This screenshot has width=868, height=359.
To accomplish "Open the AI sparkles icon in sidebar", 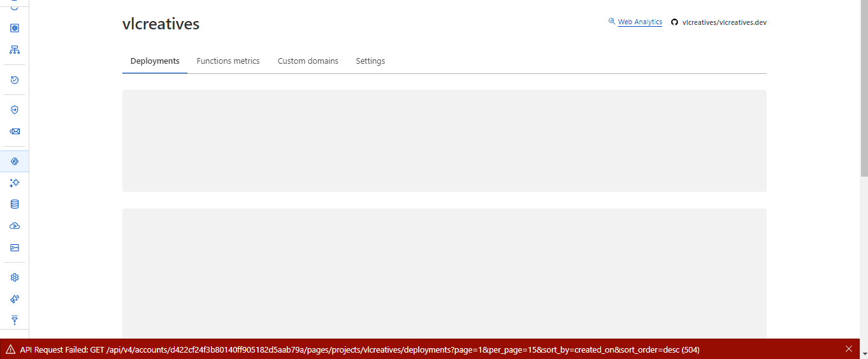I will click(15, 183).
